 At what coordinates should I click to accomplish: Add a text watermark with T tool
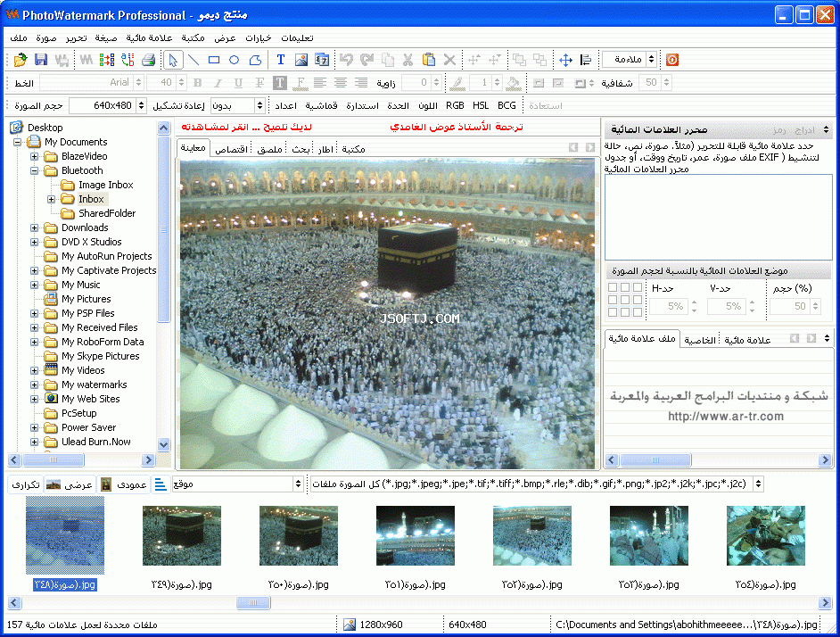coord(280,60)
